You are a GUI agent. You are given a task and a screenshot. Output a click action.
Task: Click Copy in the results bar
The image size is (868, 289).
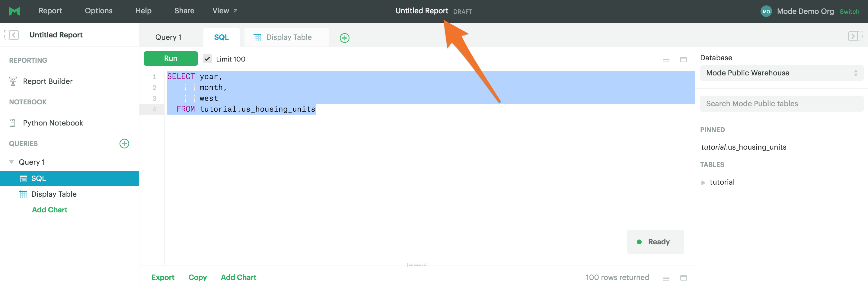[197, 277]
